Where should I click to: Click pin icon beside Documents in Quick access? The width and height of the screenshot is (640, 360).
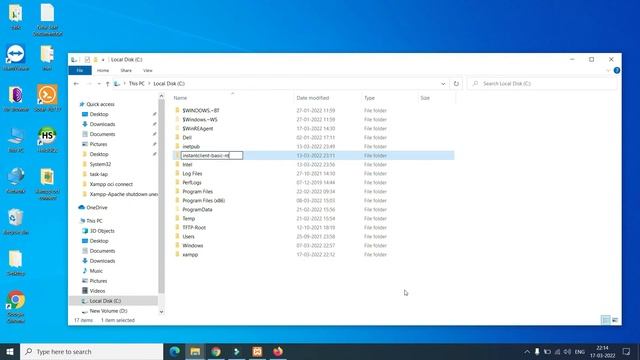[155, 134]
